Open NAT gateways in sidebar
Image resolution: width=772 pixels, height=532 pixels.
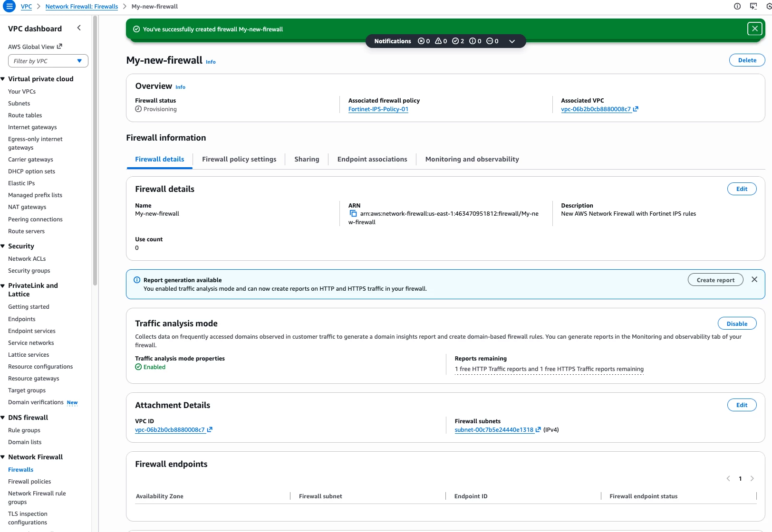(x=27, y=207)
